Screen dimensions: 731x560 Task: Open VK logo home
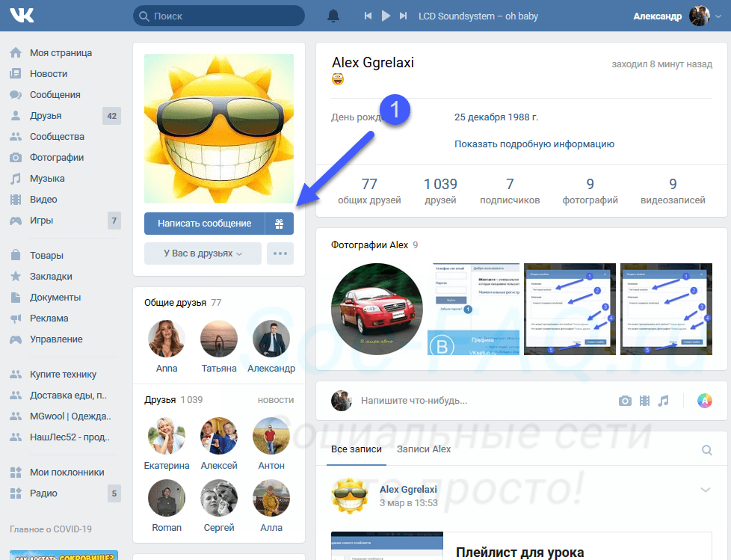tap(22, 16)
